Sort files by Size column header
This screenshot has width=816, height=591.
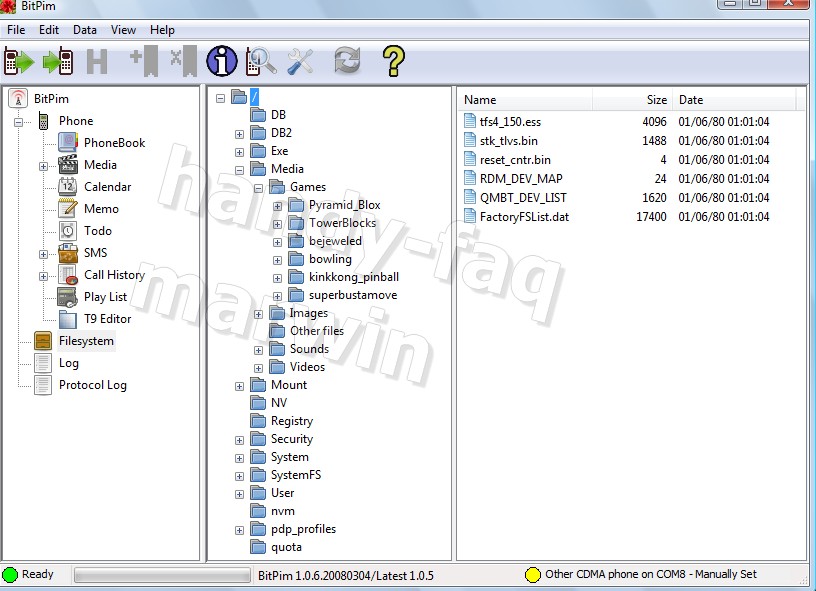[x=632, y=99]
